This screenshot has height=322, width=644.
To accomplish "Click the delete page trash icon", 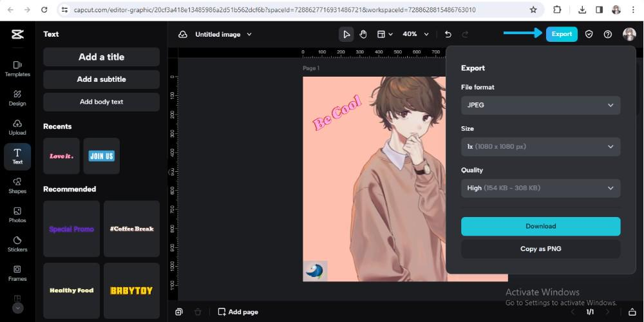I will click(x=198, y=312).
